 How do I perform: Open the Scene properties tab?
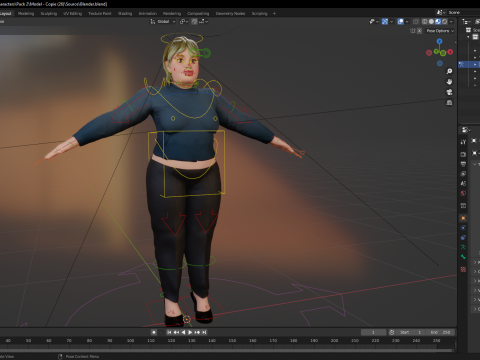tap(463, 183)
